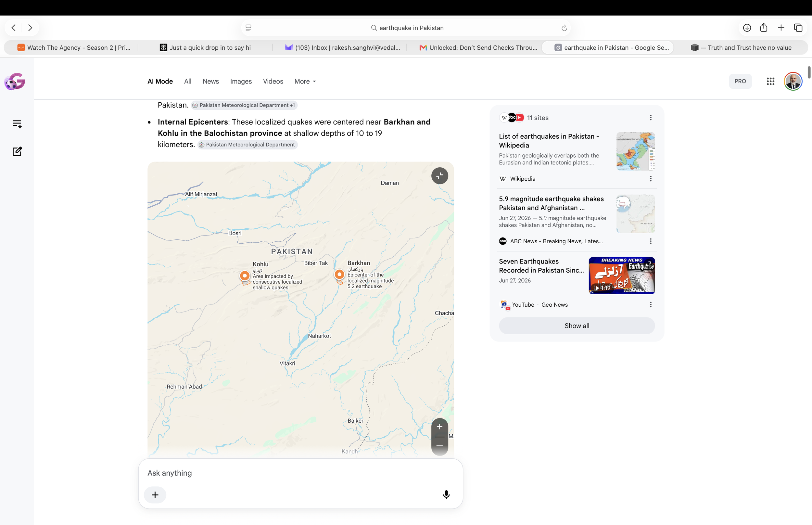
Task: Open the Truth and Trust have no value tab
Action: pyautogui.click(x=741, y=48)
